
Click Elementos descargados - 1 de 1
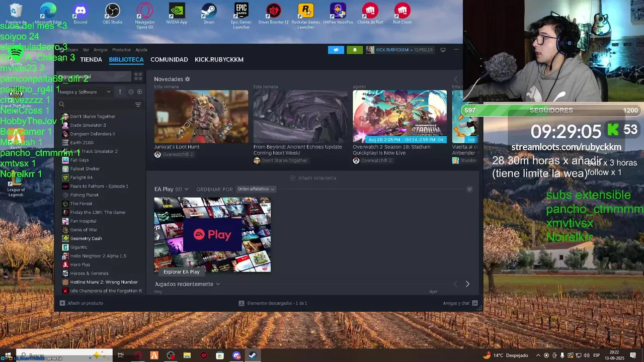277,303
